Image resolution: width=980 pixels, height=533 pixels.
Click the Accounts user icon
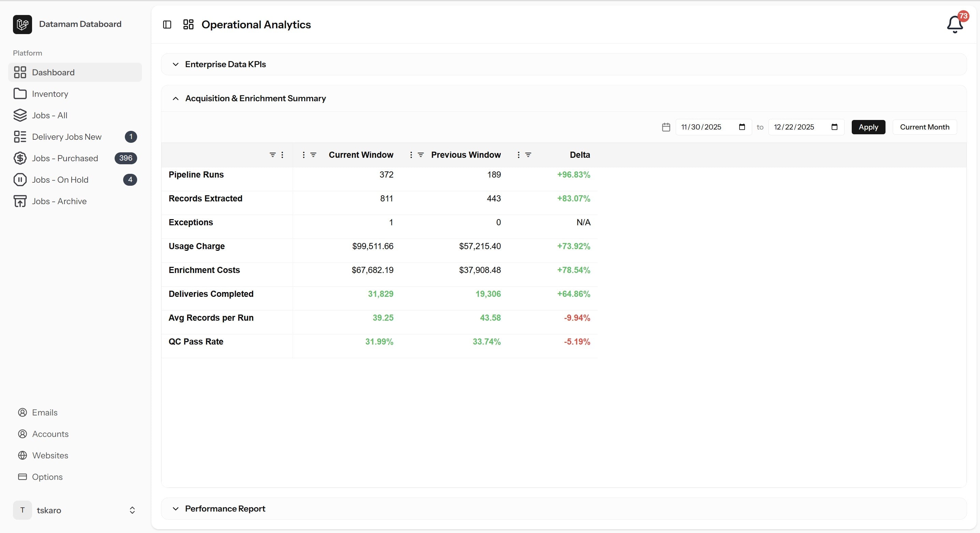(23, 434)
